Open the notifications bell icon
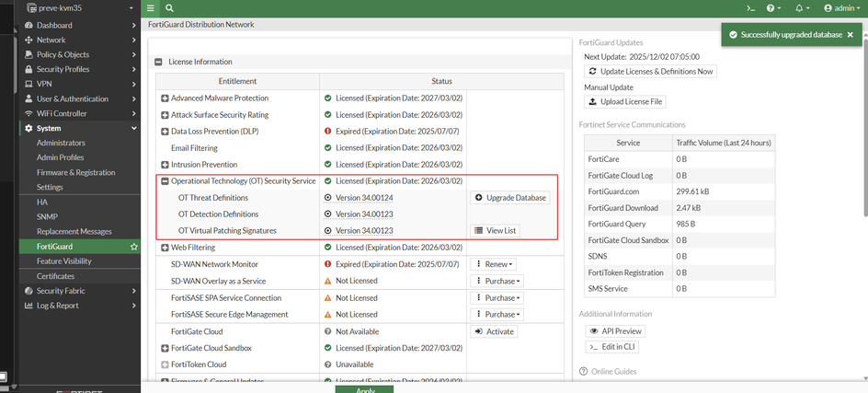 (801, 8)
